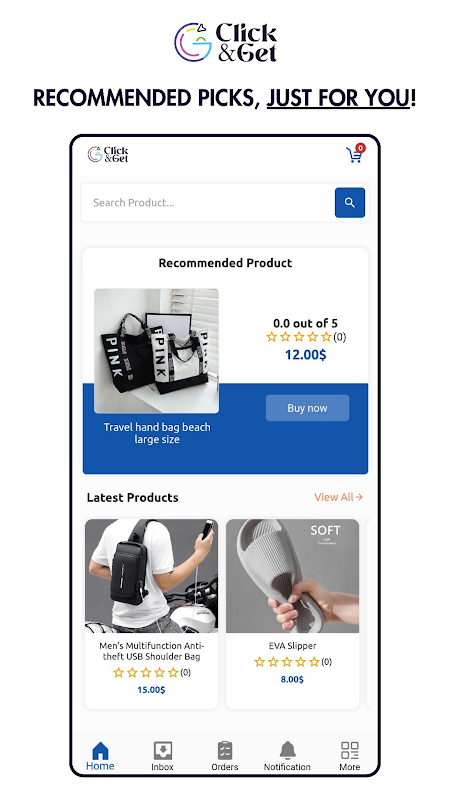Screen dimensions: 450x800
Task: Tap the blue search magnifier button
Action: (x=349, y=203)
